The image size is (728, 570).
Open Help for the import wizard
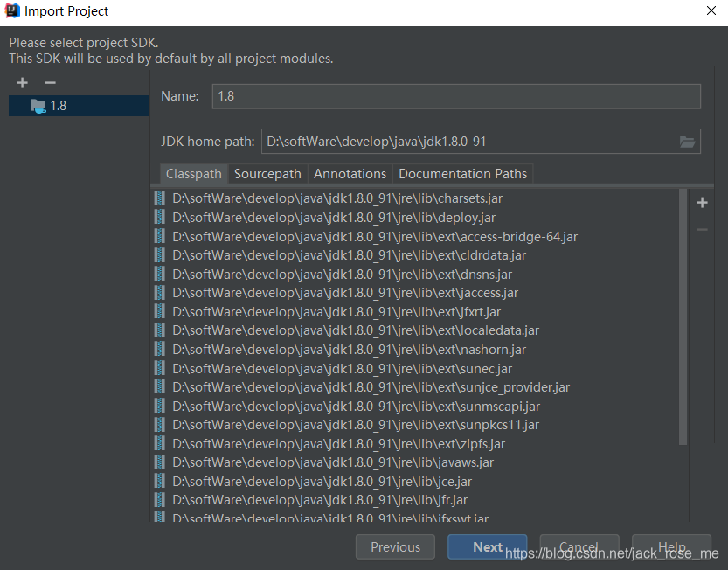click(671, 546)
